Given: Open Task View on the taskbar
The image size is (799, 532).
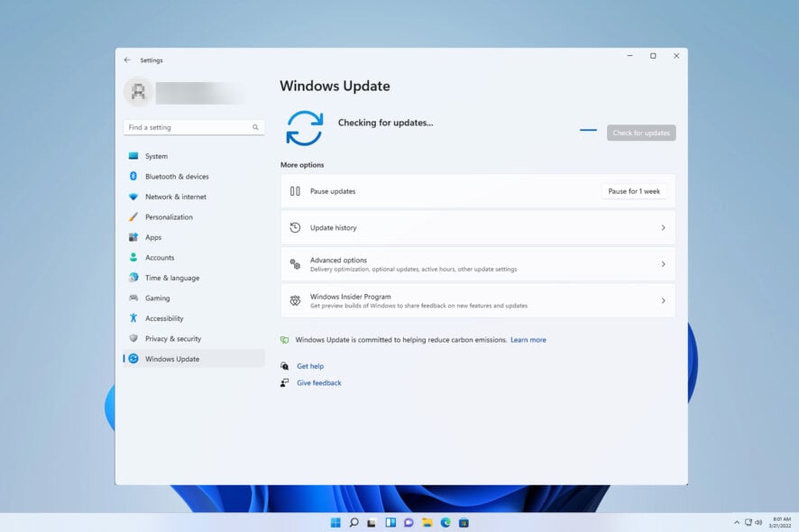Looking at the screenshot, I should pos(372,523).
